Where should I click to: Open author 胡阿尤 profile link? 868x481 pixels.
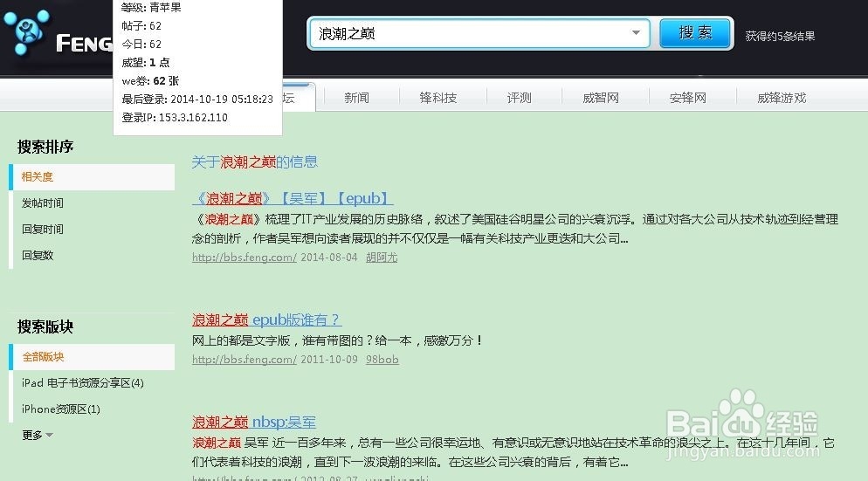pos(382,258)
